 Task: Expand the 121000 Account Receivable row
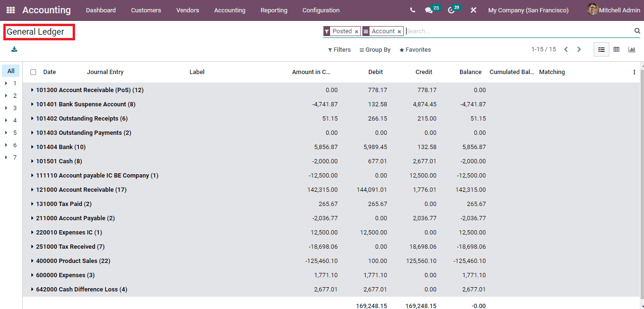click(31, 189)
